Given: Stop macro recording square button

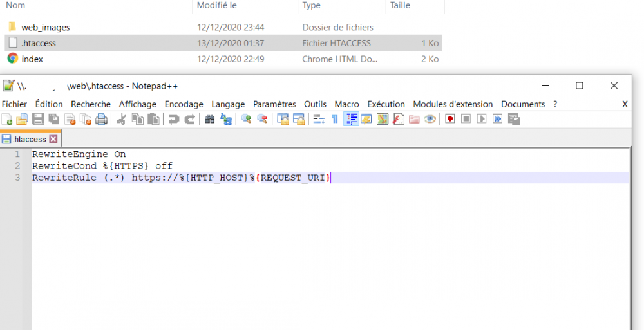Looking at the screenshot, I should [x=466, y=120].
